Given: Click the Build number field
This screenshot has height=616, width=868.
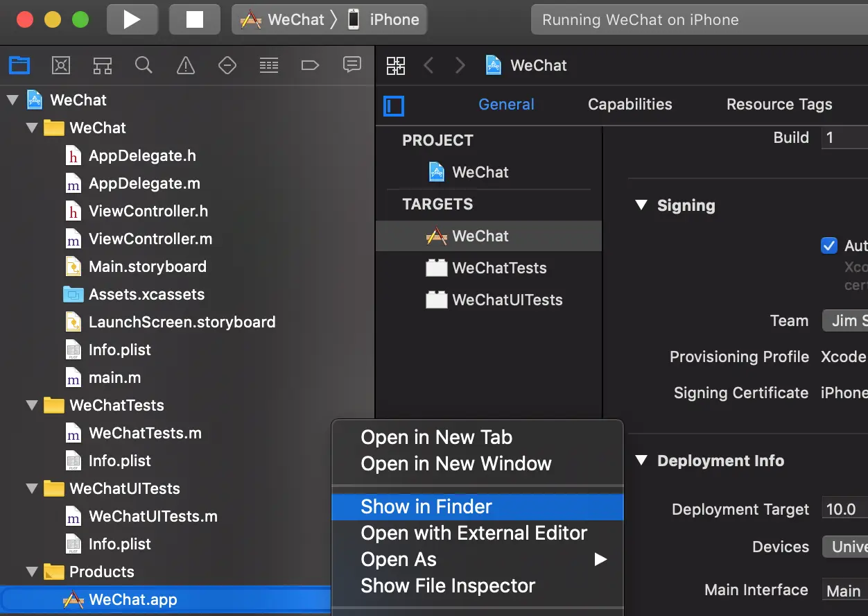Looking at the screenshot, I should (845, 137).
